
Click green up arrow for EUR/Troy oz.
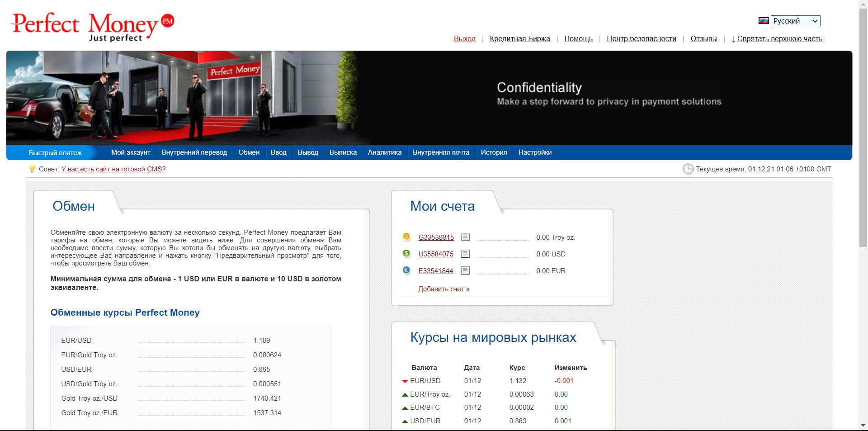405,395
